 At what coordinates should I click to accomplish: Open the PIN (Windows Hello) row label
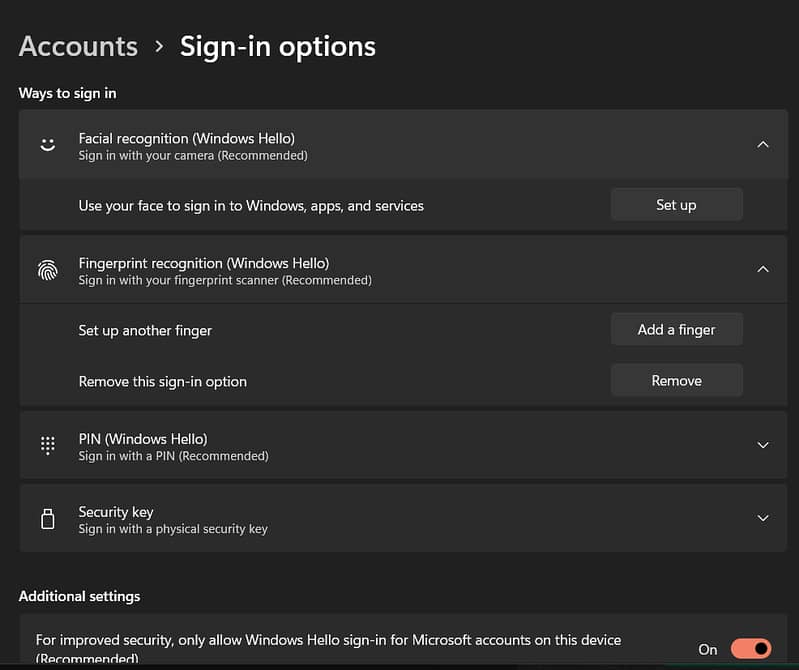click(142, 439)
